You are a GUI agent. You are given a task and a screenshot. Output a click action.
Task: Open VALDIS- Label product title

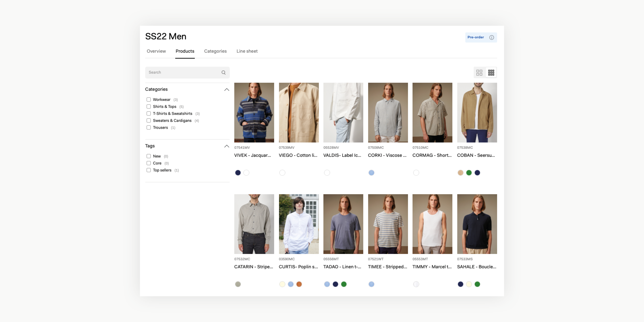coord(342,155)
